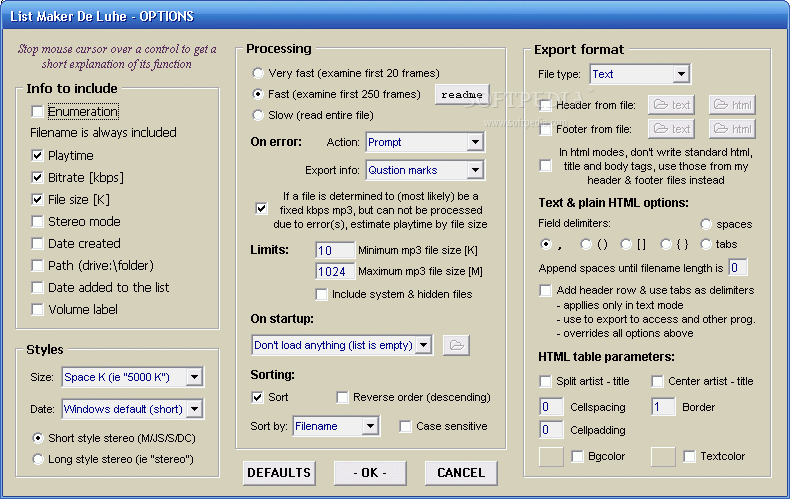The width and height of the screenshot is (790, 499).
Task: Click the readme button
Action: coord(462,94)
